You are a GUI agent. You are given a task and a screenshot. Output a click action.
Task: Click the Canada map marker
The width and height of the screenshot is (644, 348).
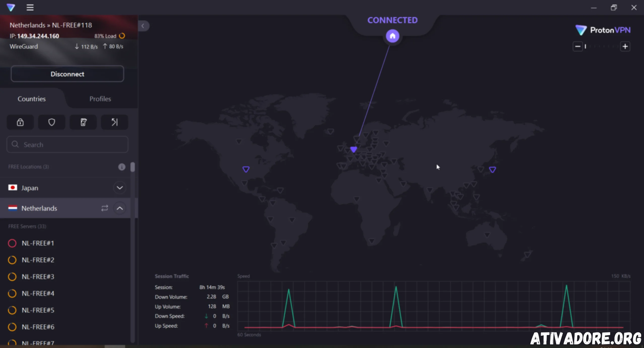pos(239,141)
